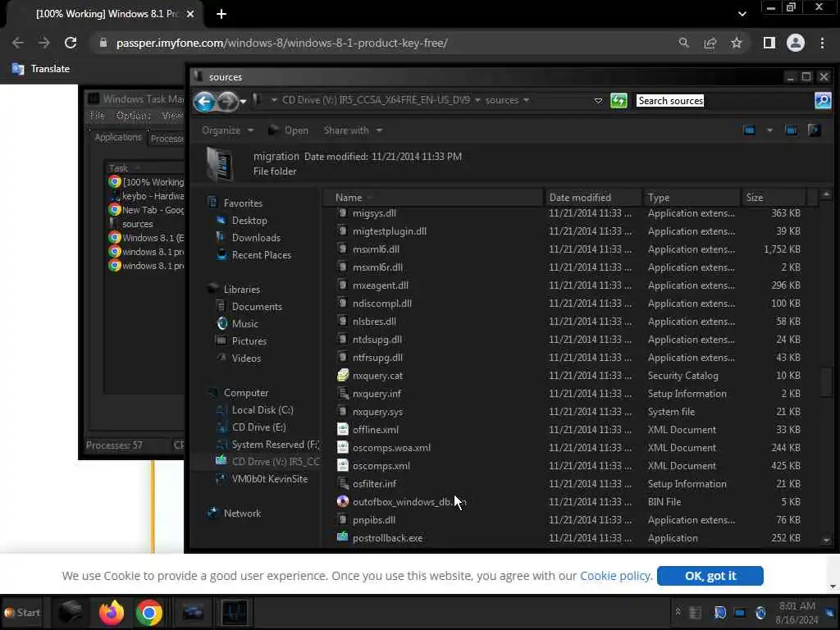Toggle the preview pane icon
This screenshot has width=840, height=630.
point(791,130)
